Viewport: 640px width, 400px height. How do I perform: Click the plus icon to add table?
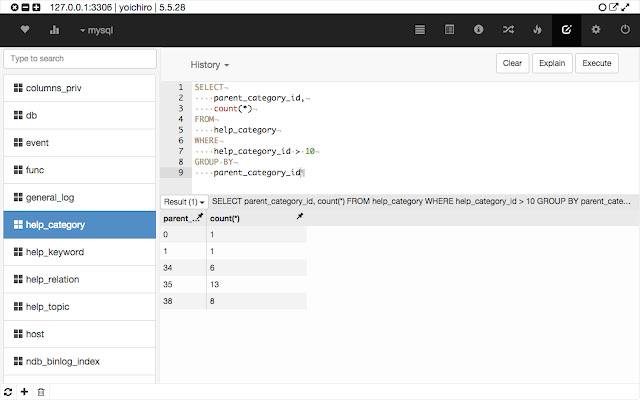(x=24, y=391)
